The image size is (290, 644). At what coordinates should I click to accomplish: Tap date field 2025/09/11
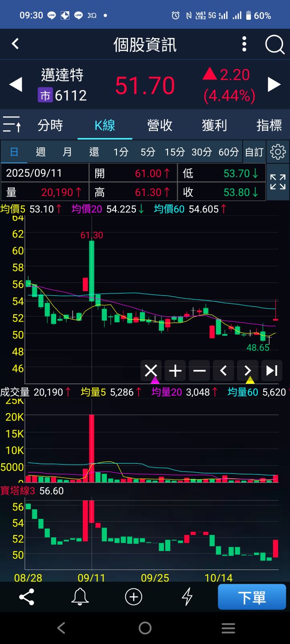(45, 173)
